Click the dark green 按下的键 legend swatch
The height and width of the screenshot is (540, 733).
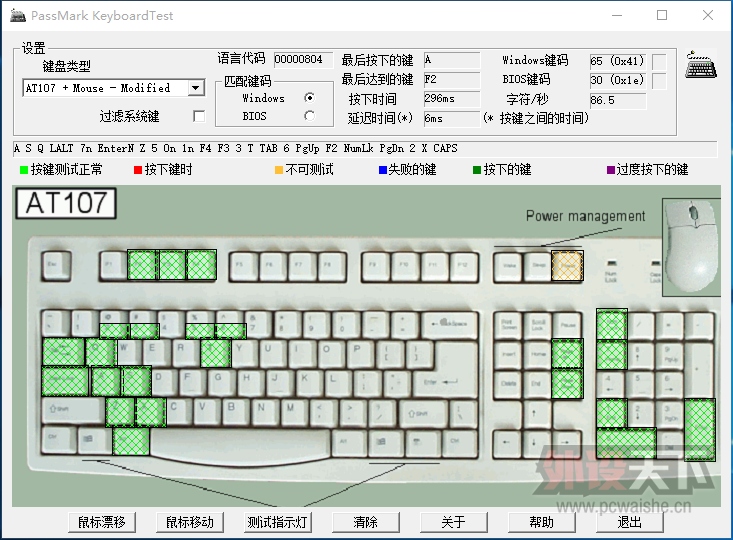(477, 170)
